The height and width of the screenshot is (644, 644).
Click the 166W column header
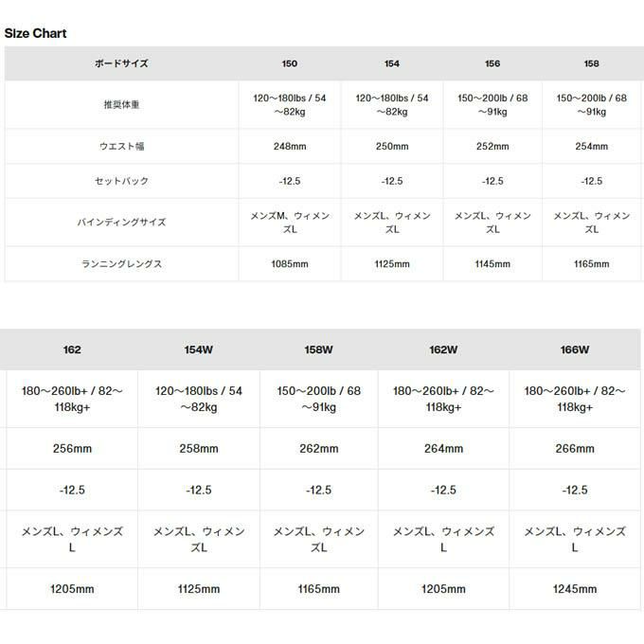[575, 349]
